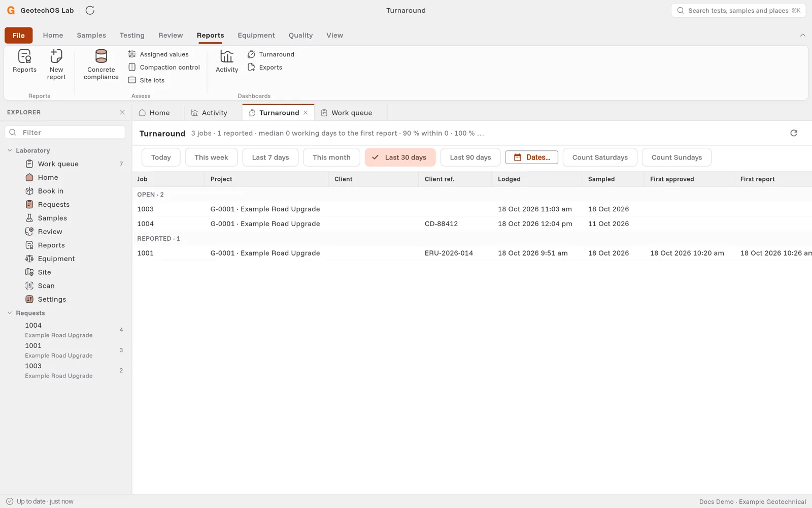The image size is (812, 508).
Task: Toggle the Today date filter
Action: 161,157
